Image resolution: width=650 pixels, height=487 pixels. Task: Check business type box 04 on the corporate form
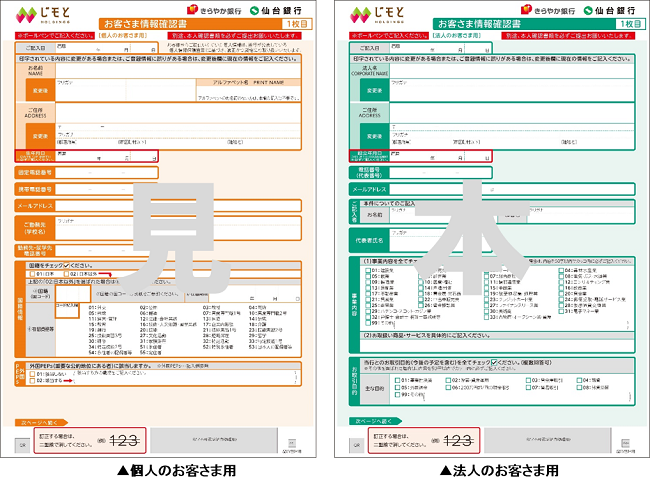(x=561, y=270)
